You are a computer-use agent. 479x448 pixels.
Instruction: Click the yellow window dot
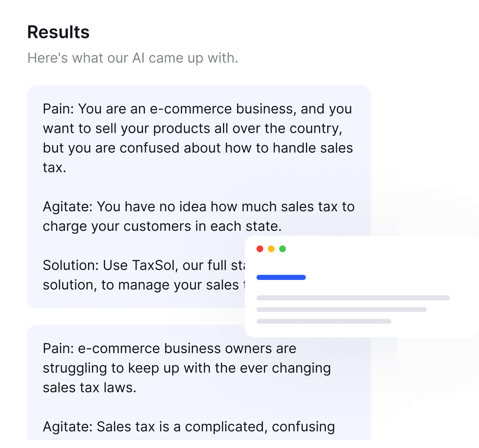coord(271,249)
